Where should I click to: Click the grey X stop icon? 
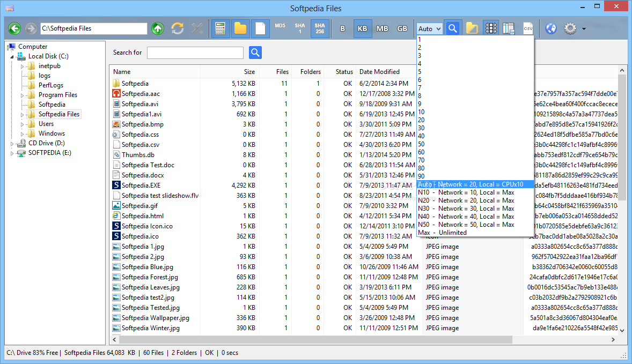pos(197,28)
